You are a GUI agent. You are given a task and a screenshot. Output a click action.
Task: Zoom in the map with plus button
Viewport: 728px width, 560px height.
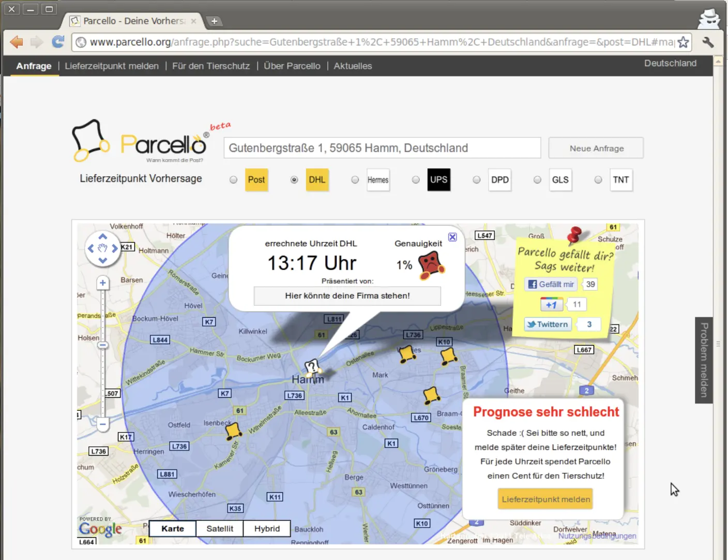[103, 283]
